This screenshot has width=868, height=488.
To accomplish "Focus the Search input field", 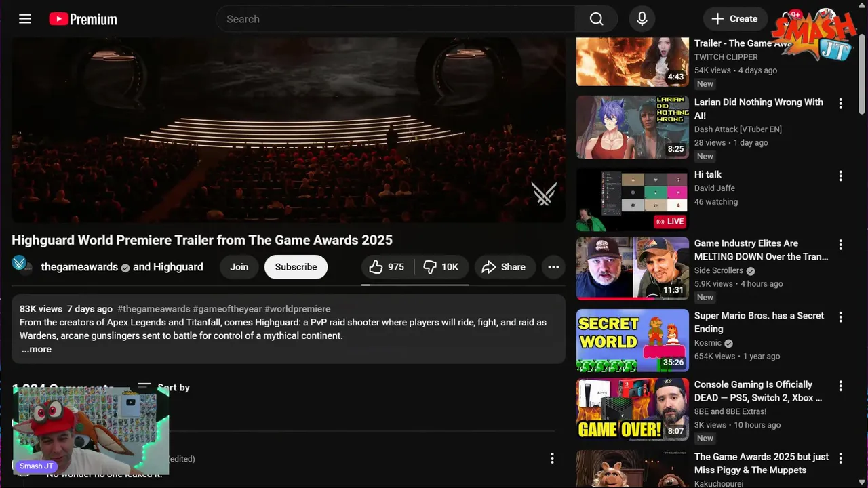I will click(x=395, y=19).
